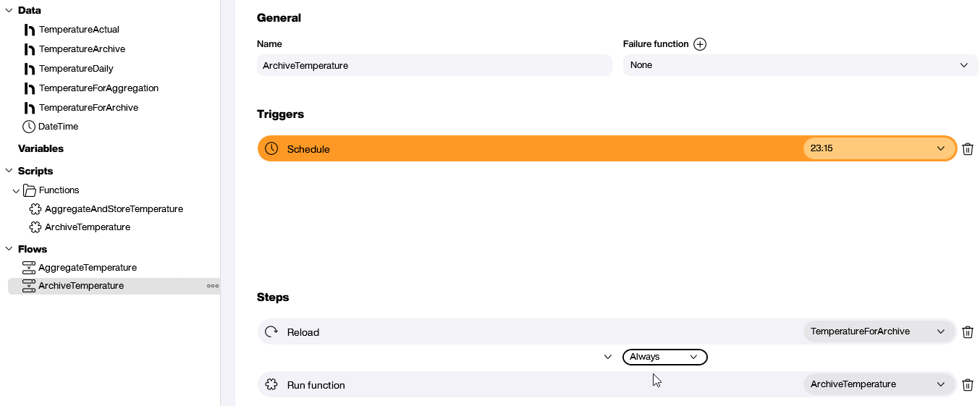Open the schedule time 23:15 dropdown
Image resolution: width=980 pixels, height=406 pixels.
click(x=878, y=148)
